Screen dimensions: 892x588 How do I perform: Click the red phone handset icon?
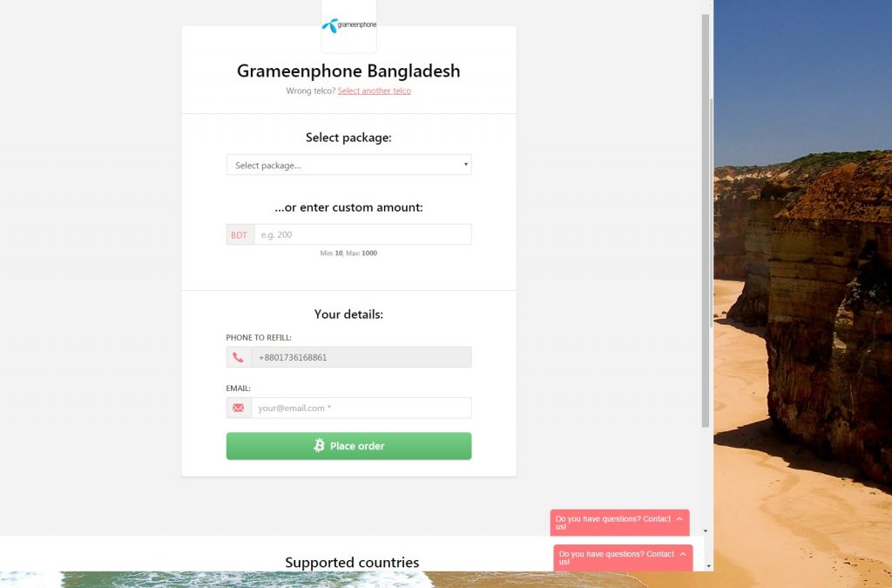pyautogui.click(x=239, y=357)
